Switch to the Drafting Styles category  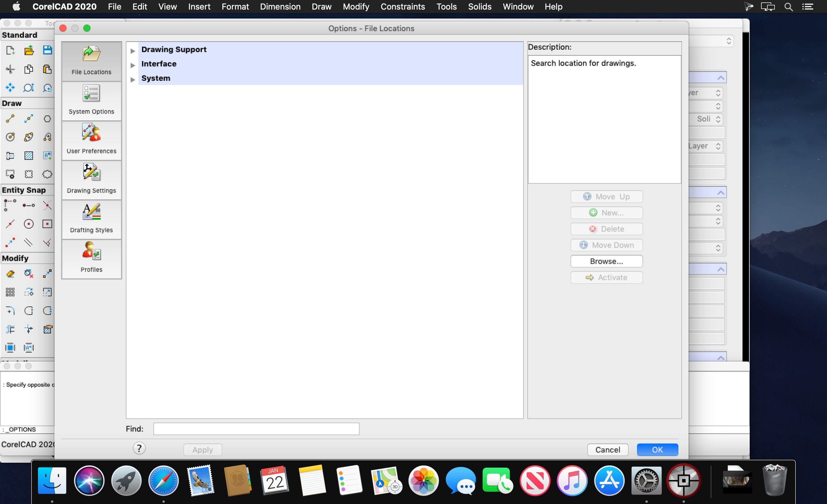coord(91,219)
